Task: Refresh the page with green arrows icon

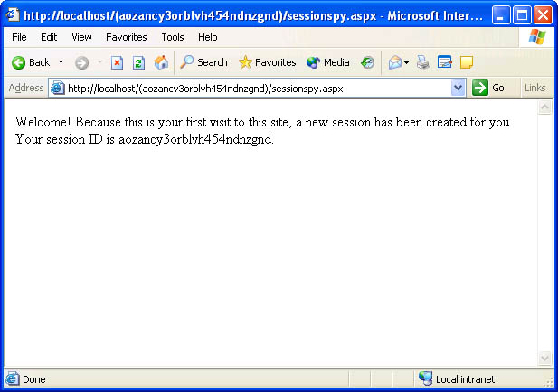Action: 138,63
